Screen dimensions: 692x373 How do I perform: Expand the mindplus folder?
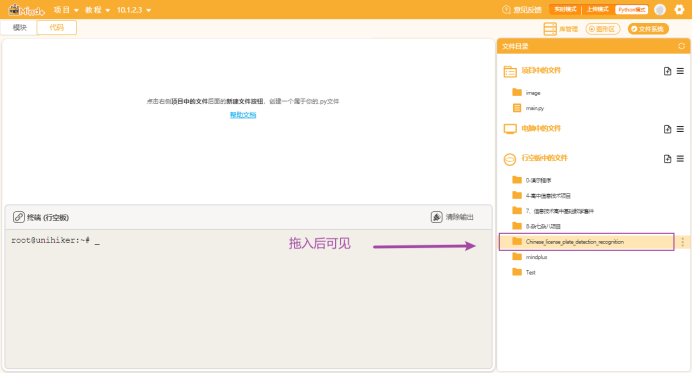point(530,257)
